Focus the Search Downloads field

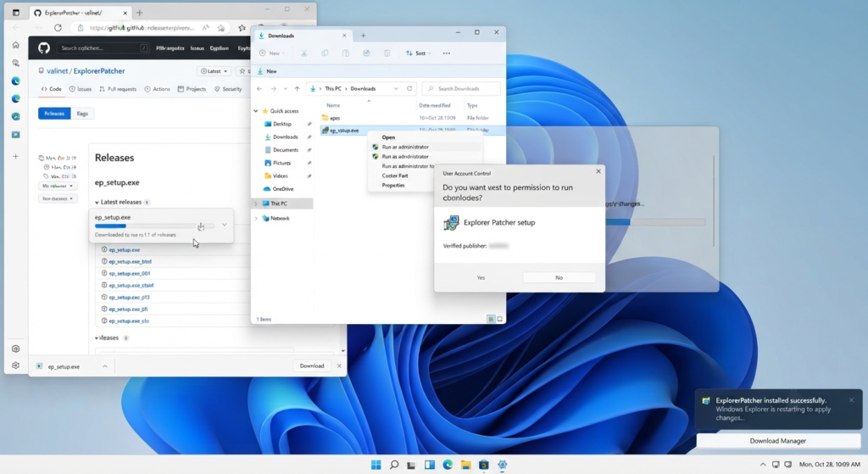point(461,88)
